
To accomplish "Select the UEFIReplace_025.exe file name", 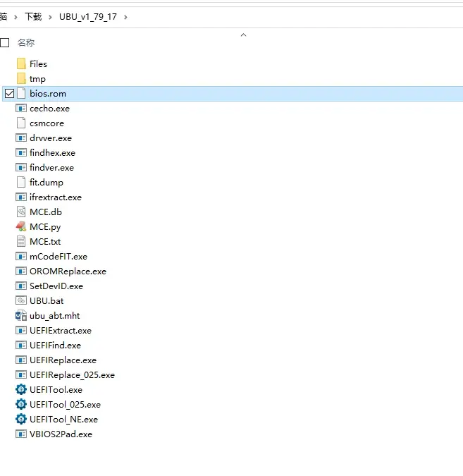I will tap(72, 375).
